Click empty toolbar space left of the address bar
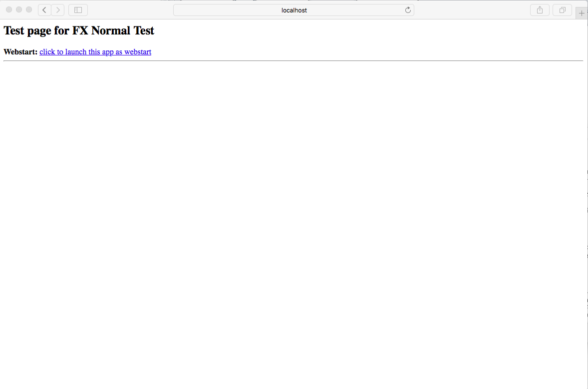 tap(130, 10)
